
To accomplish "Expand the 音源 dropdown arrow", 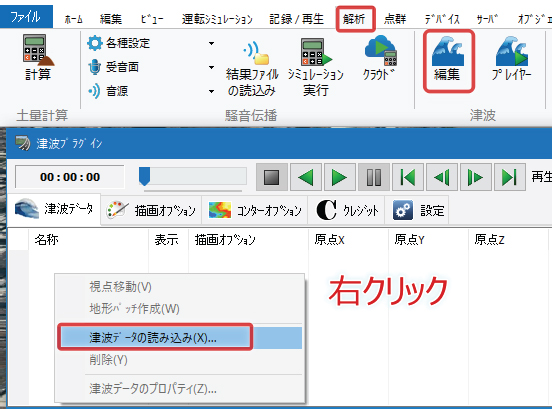I will click(x=211, y=91).
